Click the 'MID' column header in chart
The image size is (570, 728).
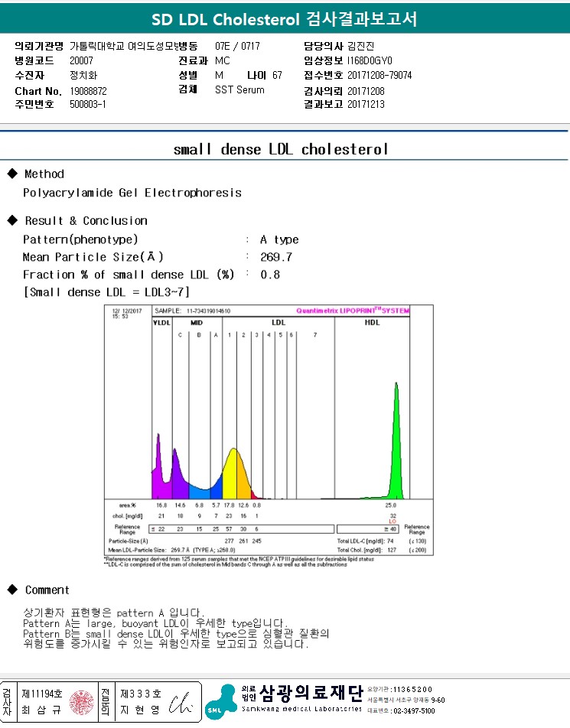197,322
